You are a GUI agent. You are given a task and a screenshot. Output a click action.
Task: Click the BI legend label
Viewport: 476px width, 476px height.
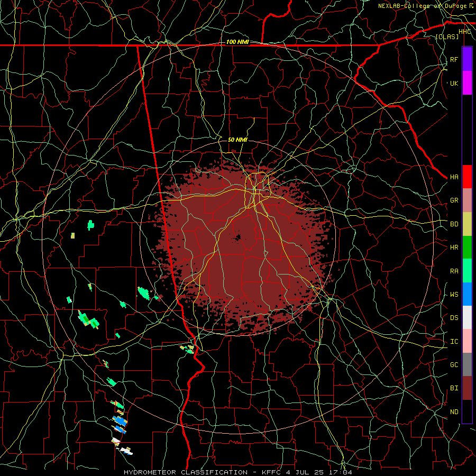click(x=454, y=388)
